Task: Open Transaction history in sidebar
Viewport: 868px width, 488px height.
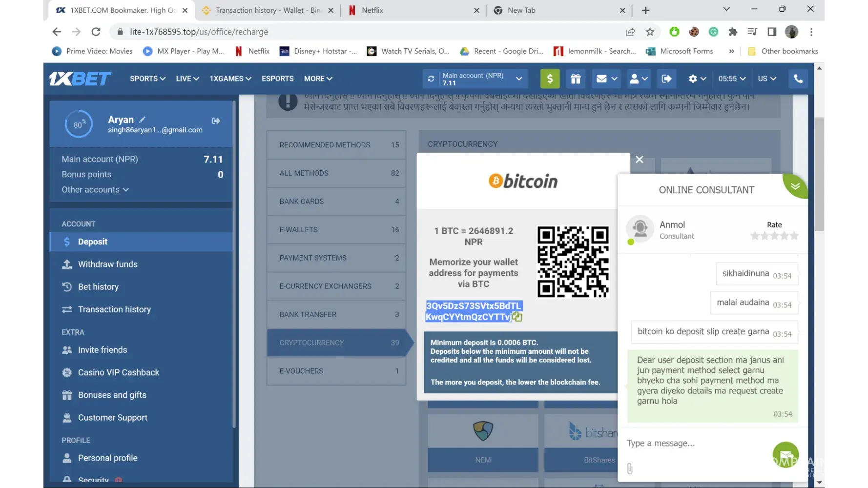Action: (114, 309)
